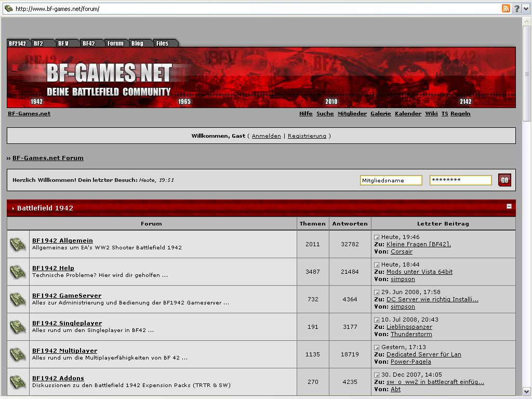Image resolution: width=532 pixels, height=399 pixels.
Task: Open the BF-Games.net home link
Action: coord(29,114)
